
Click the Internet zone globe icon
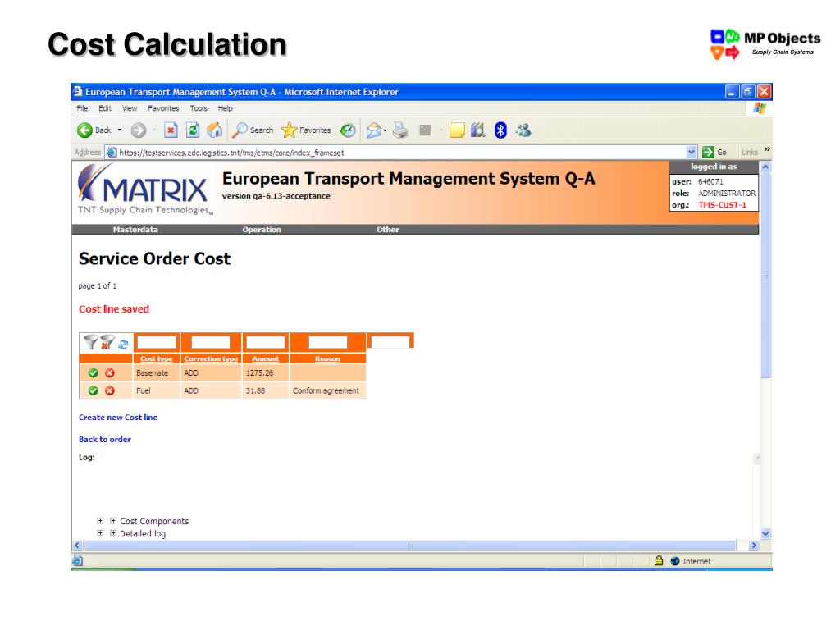[x=675, y=561]
